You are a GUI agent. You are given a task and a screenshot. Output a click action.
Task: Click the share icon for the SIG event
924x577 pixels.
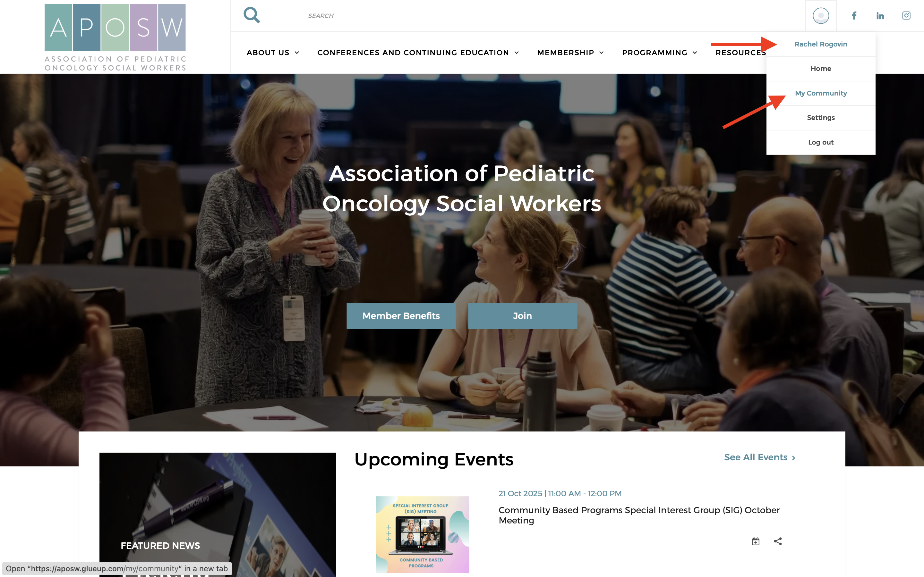[778, 541]
